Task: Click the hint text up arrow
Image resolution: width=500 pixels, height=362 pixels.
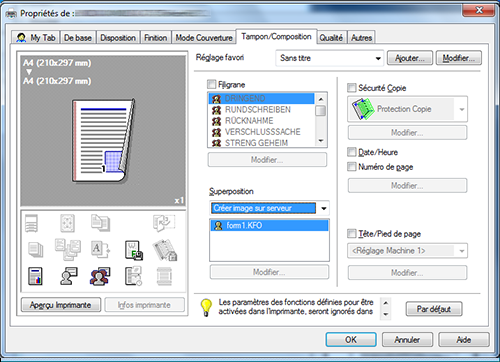Action: pos(386,303)
